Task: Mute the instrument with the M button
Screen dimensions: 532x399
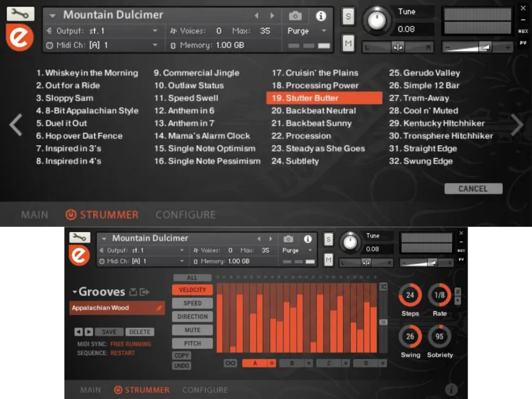Action: 348,43
